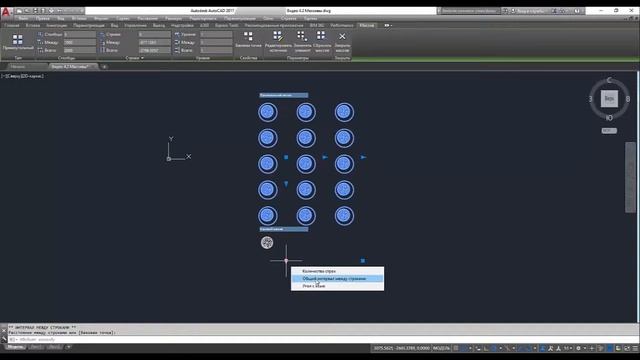Viewport: 640px width, 360px height.
Task: Click the Undo icon in quick access toolbar
Action: pyautogui.click(x=60, y=11)
